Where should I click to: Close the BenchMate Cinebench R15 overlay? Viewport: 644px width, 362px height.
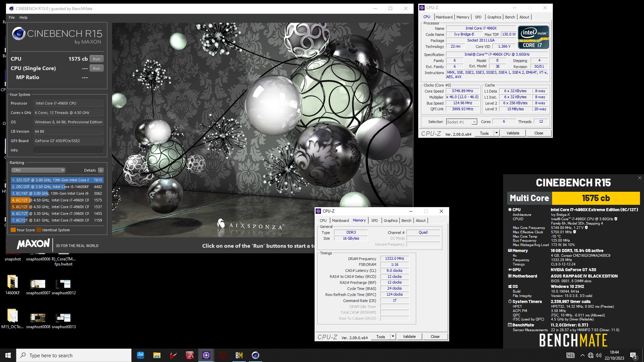[x=640, y=178]
